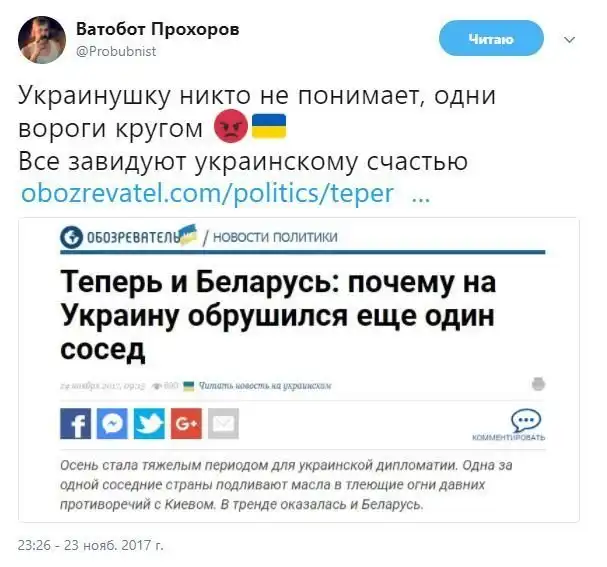Click the Facebook share icon
The height and width of the screenshot is (567, 607).
tap(75, 423)
